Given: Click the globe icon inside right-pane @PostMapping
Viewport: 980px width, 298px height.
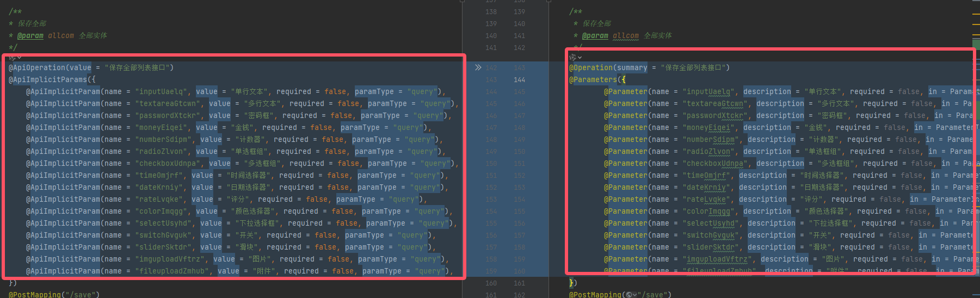Looking at the screenshot, I should 628,295.
